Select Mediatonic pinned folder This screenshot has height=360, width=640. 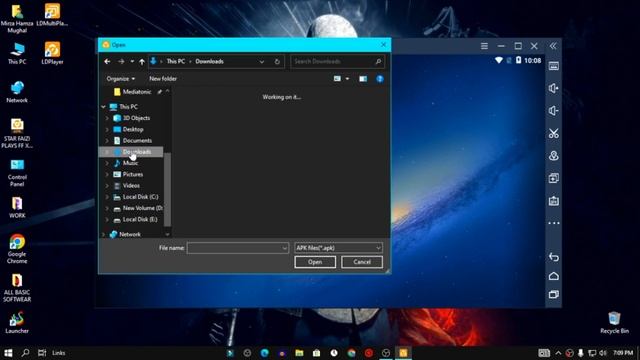137,92
